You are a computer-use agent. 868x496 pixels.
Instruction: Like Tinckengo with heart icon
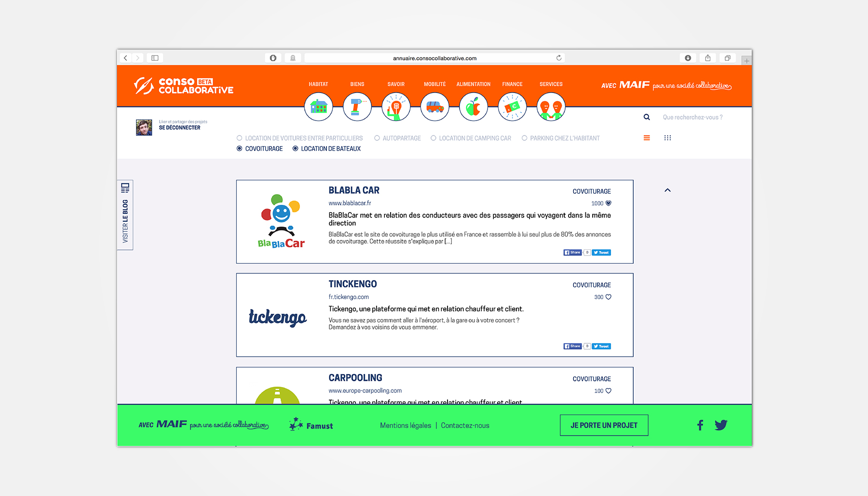(609, 297)
